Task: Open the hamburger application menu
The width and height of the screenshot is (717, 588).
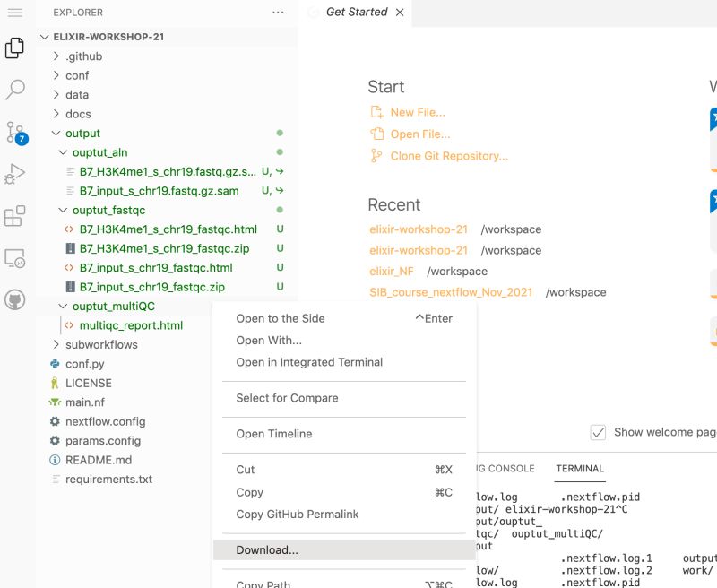Action: point(14,13)
